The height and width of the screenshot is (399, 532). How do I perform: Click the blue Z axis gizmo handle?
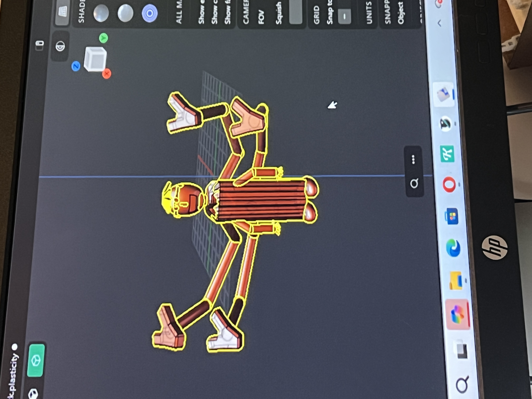(x=76, y=66)
